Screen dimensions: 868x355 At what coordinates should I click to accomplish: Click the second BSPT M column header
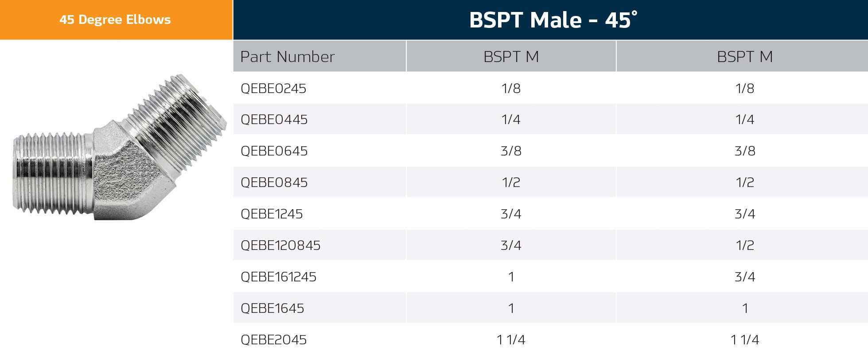point(744,57)
